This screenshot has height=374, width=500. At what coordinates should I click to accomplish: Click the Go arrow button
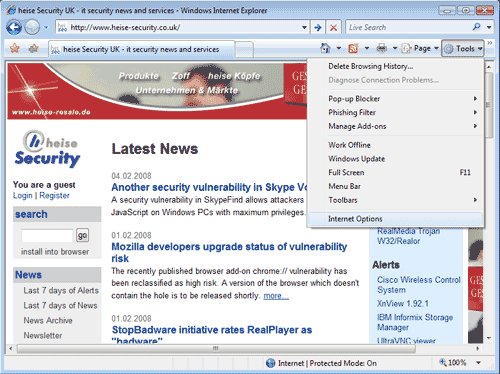click(318, 27)
